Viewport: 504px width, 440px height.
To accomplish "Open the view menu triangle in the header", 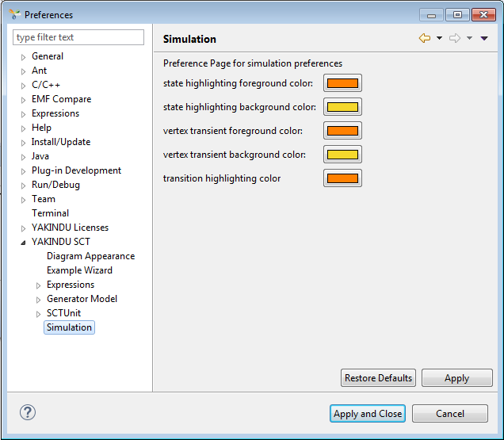I will coord(483,38).
